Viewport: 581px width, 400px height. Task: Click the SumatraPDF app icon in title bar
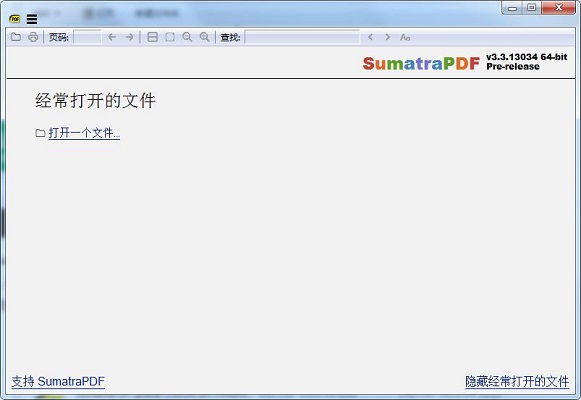click(15, 19)
